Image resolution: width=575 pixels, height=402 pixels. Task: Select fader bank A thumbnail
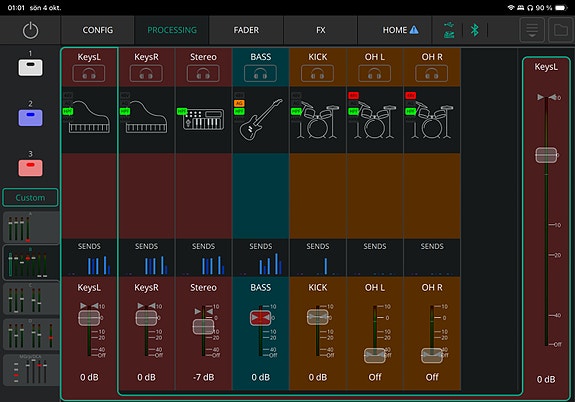tap(31, 228)
